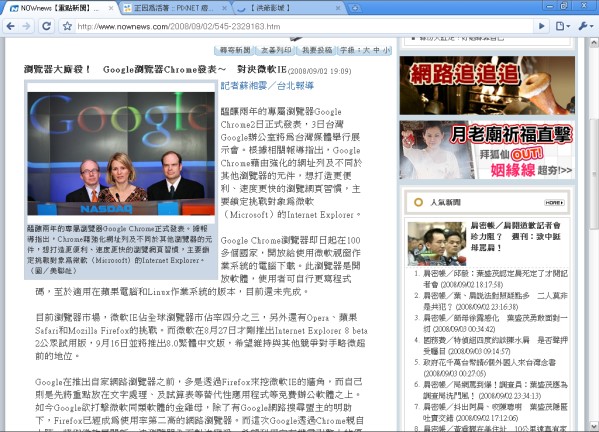Screen dimensions: 599x432
Task: Open popular news item 6 dated 23:34:13
Action: coord(495,390)
